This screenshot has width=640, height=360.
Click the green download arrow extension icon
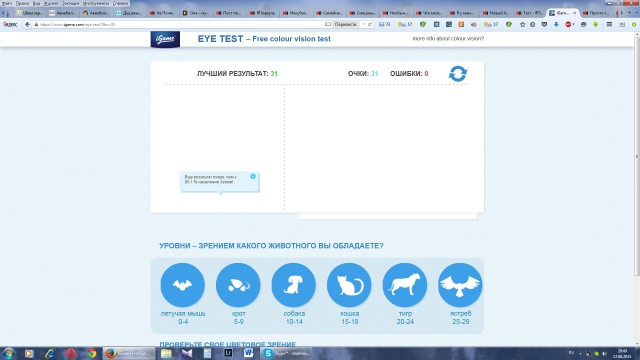click(x=596, y=24)
